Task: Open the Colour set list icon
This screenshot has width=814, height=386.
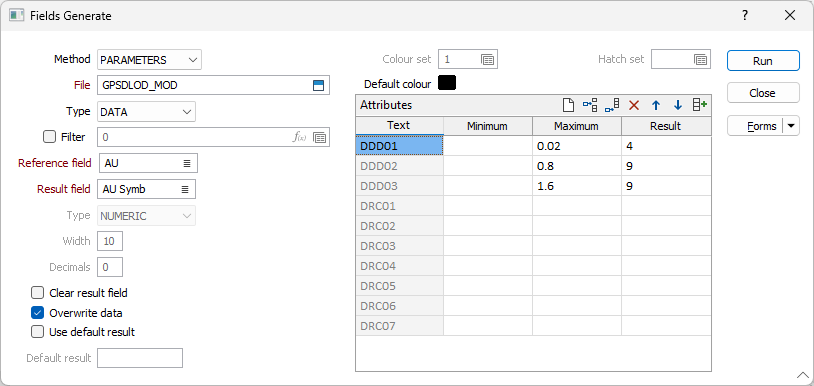Action: [x=487, y=60]
